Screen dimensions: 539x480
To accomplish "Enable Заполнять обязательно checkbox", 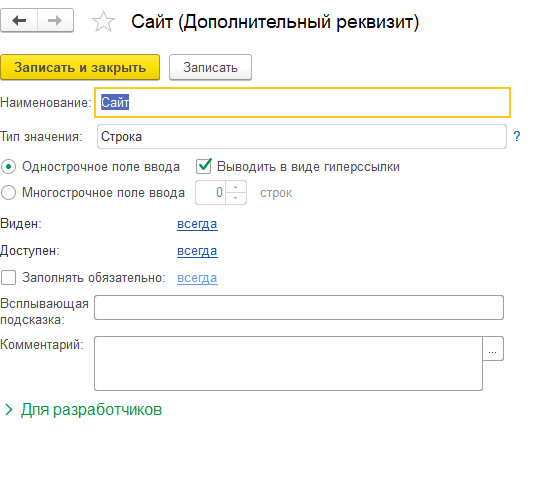I will tap(9, 277).
